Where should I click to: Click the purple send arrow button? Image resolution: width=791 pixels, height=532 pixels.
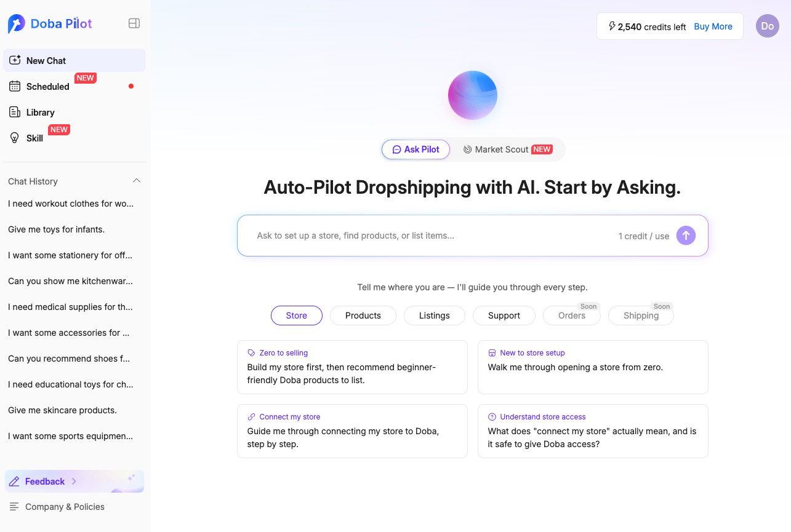[x=686, y=236]
